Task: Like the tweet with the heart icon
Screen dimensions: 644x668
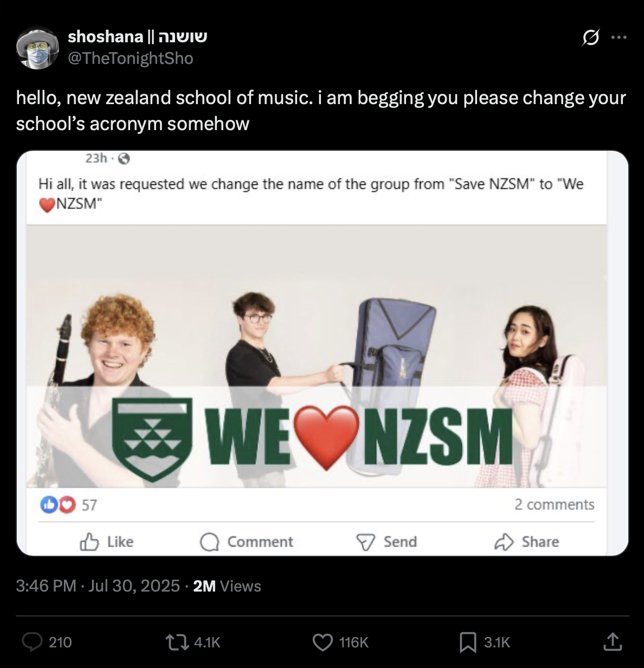Action: click(x=323, y=642)
